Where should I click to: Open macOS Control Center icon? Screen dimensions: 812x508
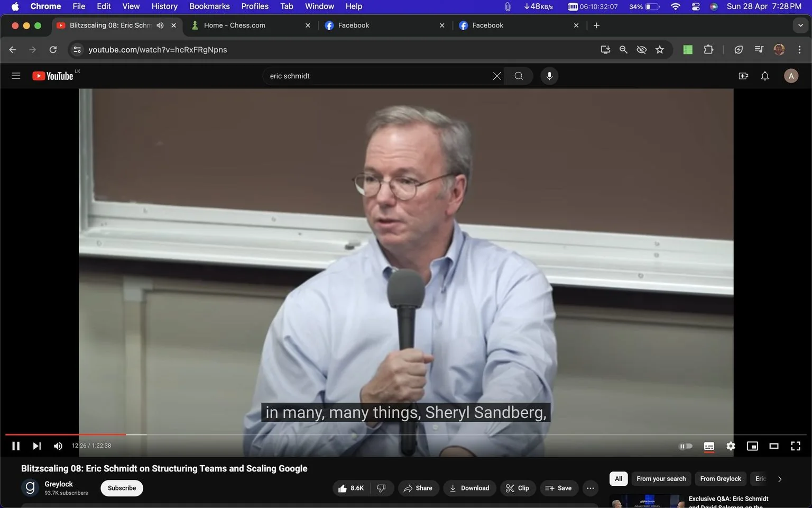(x=696, y=6)
